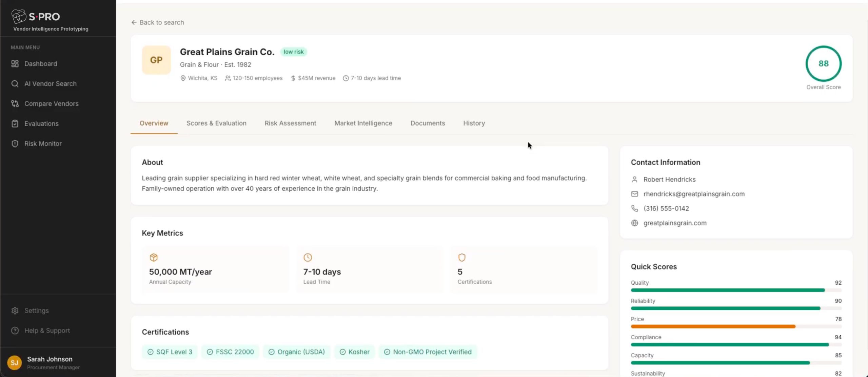Click the Back to search link
Screen dimensions: 868x377
tap(158, 22)
